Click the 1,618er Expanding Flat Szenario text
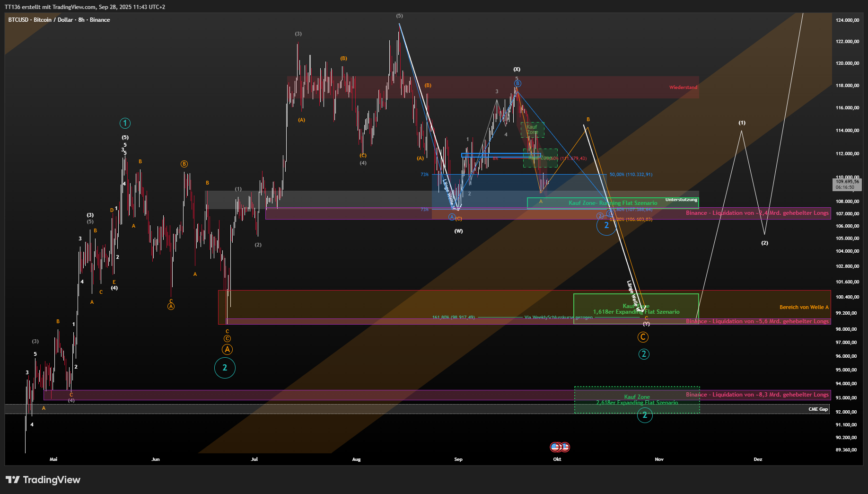This screenshot has height=494, width=868. click(x=636, y=312)
